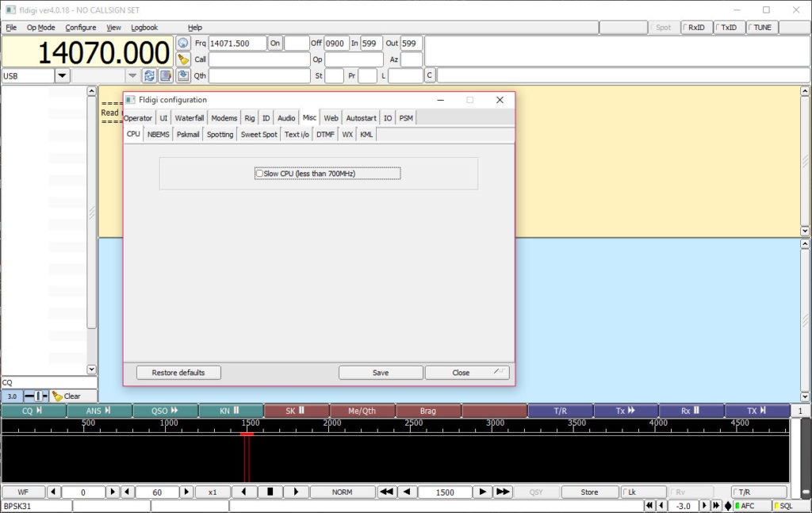Image resolution: width=812 pixels, height=513 pixels.
Task: Click single decrease arrow beside -3.0
Action: click(661, 506)
